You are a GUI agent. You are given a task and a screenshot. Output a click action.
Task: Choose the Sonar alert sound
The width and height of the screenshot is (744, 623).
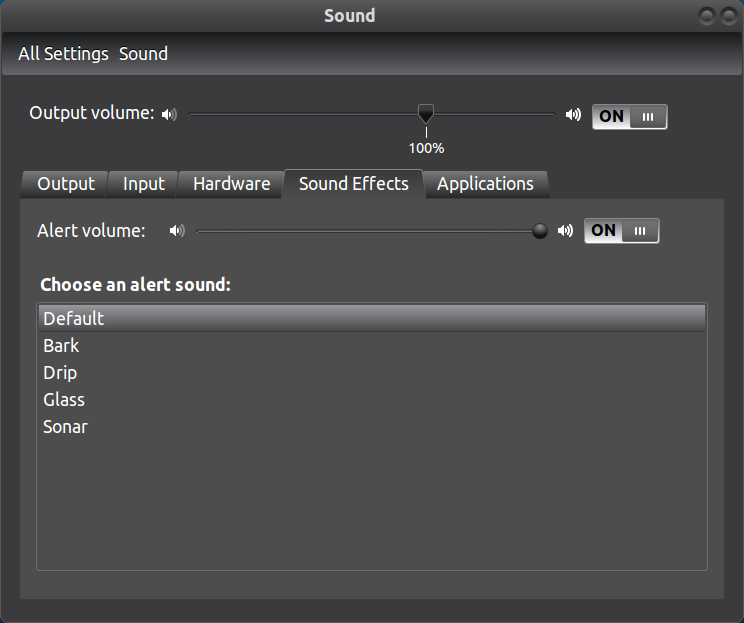click(x=372, y=427)
